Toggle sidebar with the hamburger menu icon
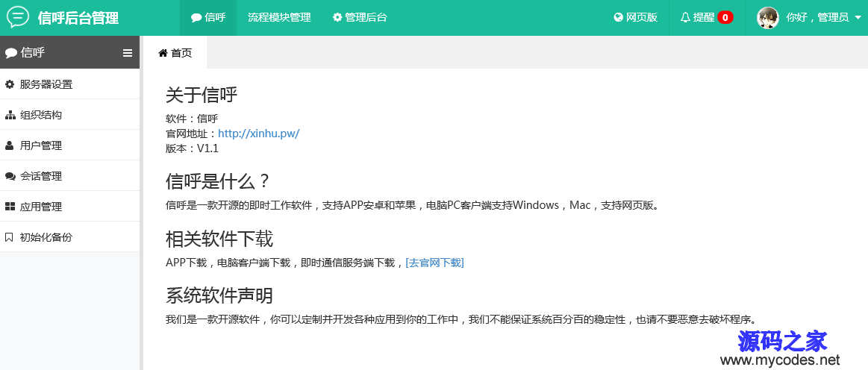 (x=128, y=53)
